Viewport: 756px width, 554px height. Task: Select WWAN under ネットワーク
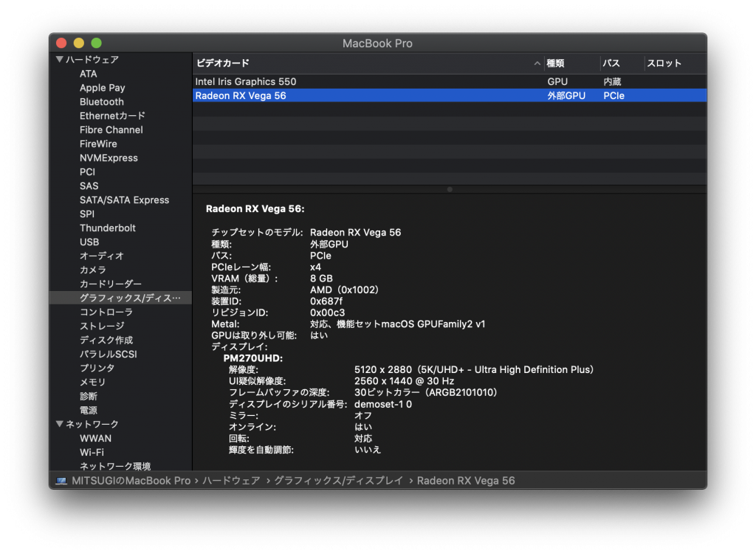95,438
